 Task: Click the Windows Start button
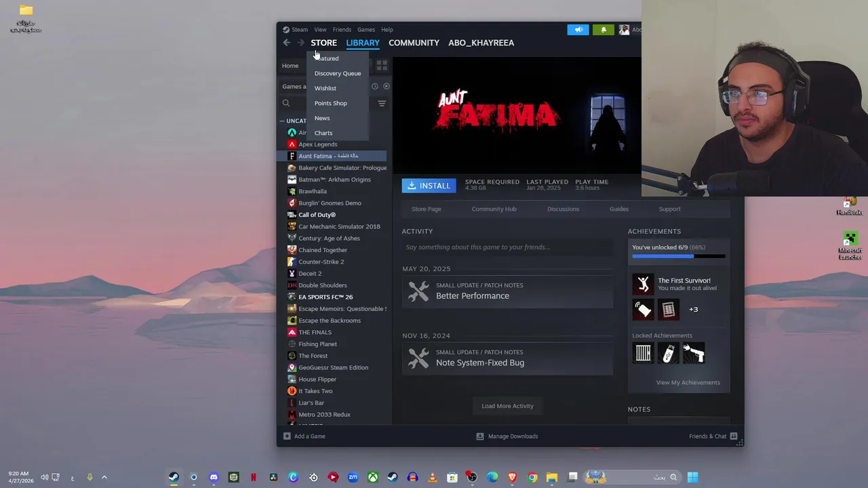692,477
